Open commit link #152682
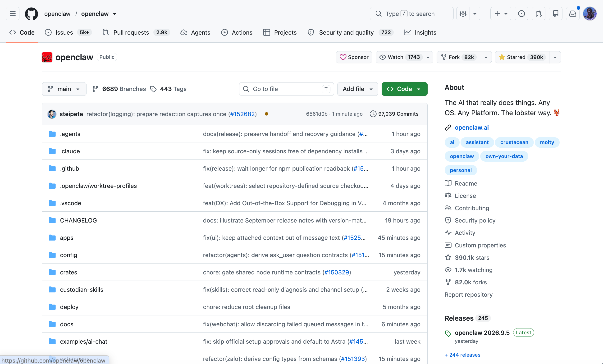 242,114
